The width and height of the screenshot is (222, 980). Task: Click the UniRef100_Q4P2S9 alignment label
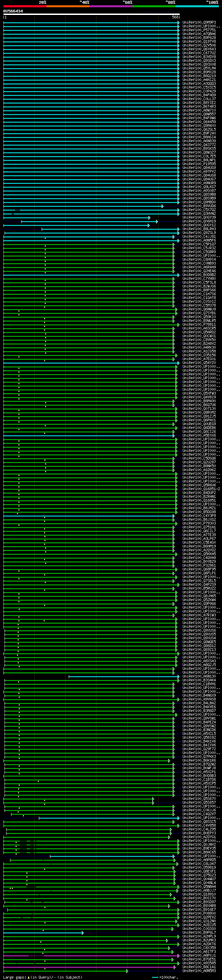coord(199,585)
